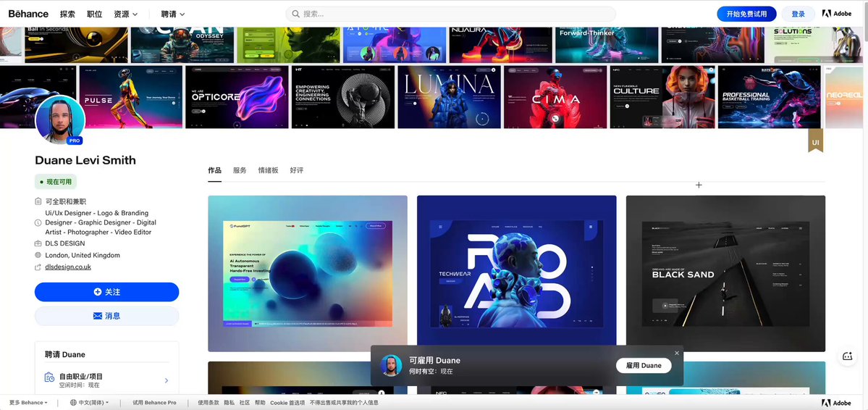Image resolution: width=868 pixels, height=410 pixels.
Task: Click the footer Adobe logo
Action: coord(836,403)
